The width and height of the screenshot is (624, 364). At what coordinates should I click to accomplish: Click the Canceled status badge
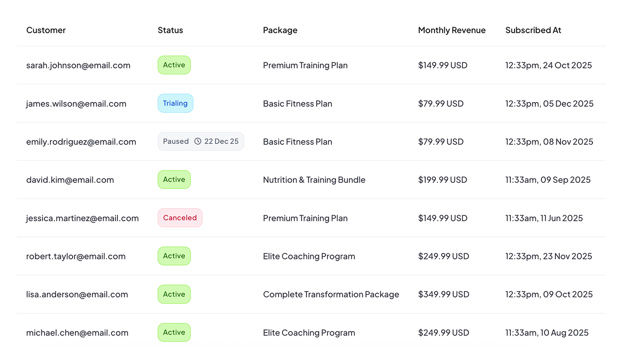pos(180,218)
